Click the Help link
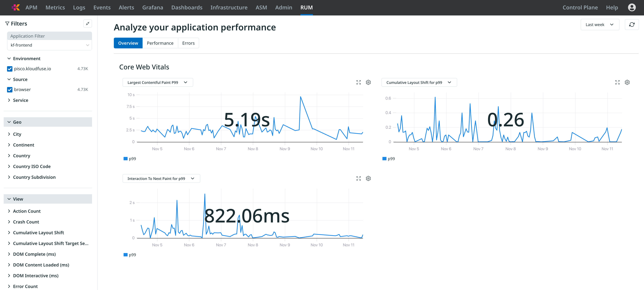Screen dimensions: 644x290 (x=612, y=8)
